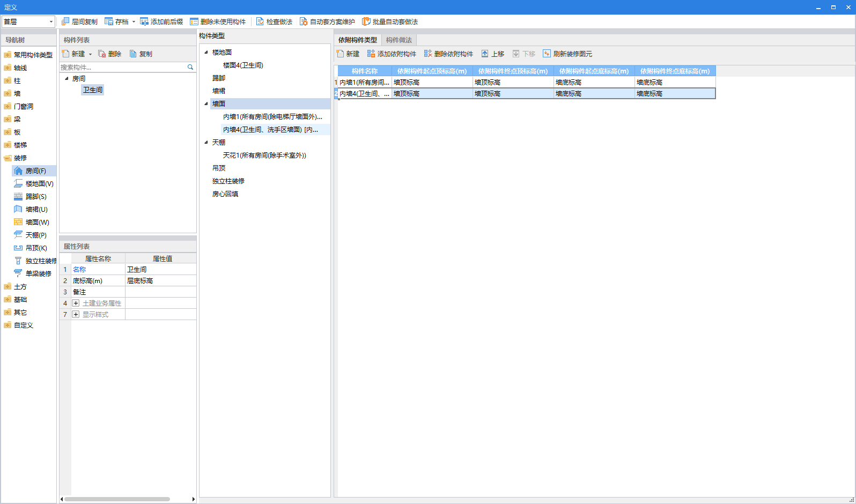Image resolution: width=856 pixels, height=504 pixels.
Task: Click the 层间复制 toolbar icon
Action: 65,21
